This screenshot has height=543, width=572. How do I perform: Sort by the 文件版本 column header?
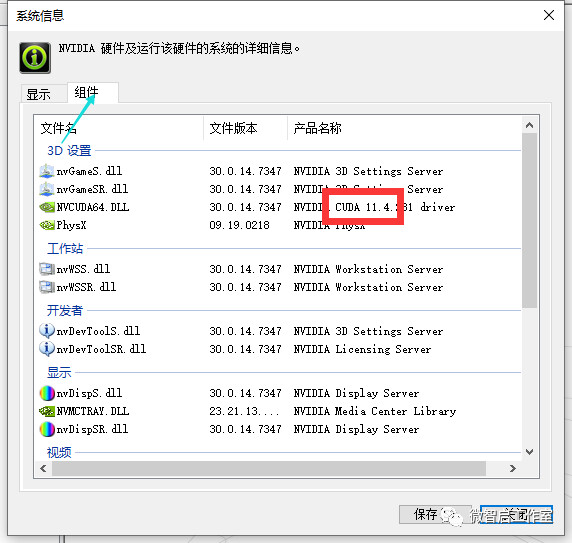click(x=245, y=128)
